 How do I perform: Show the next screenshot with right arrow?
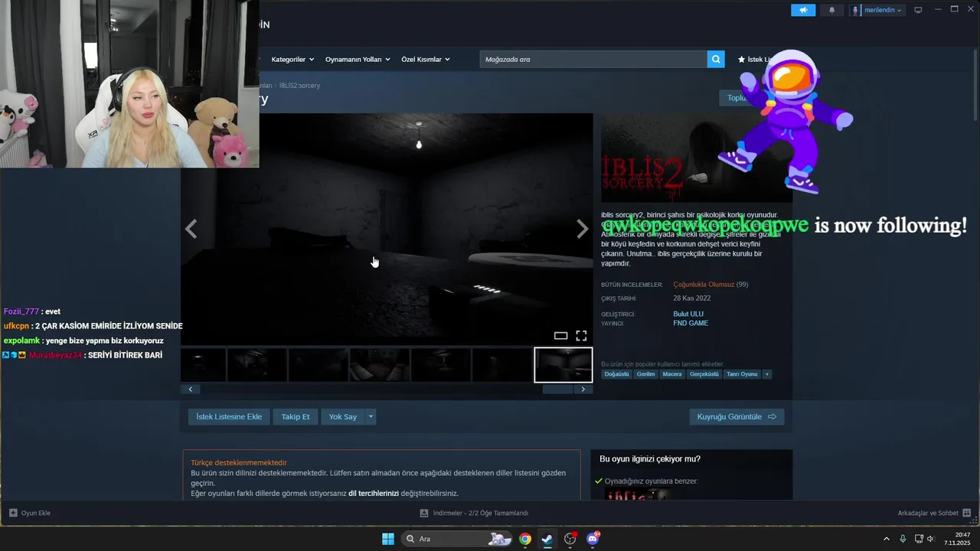click(583, 229)
